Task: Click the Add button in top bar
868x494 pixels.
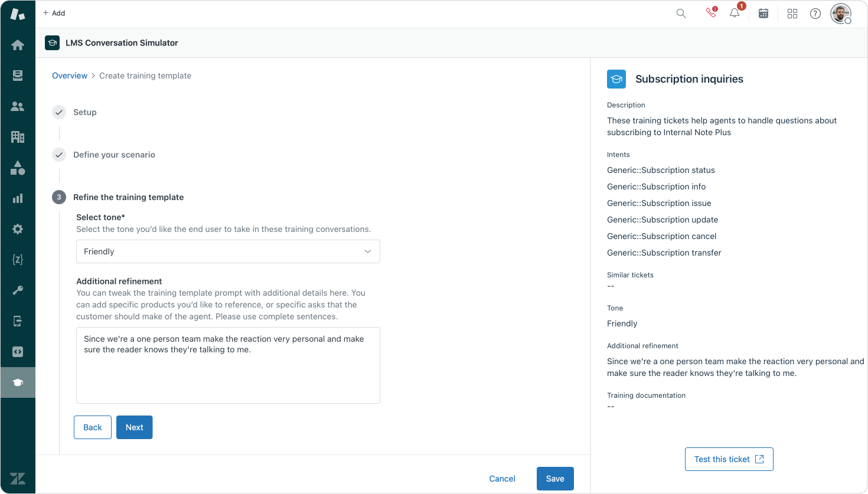Action: pos(54,13)
